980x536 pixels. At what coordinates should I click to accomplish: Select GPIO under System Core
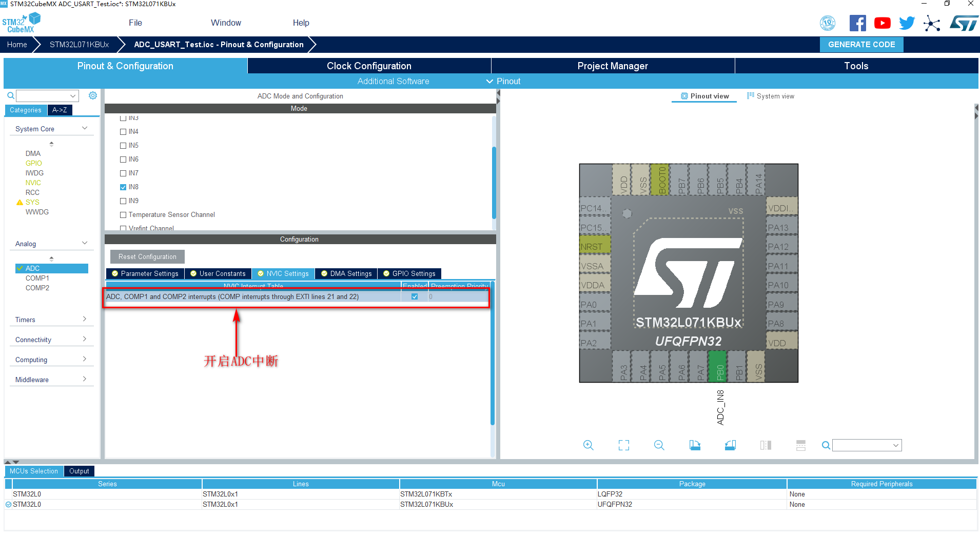34,163
